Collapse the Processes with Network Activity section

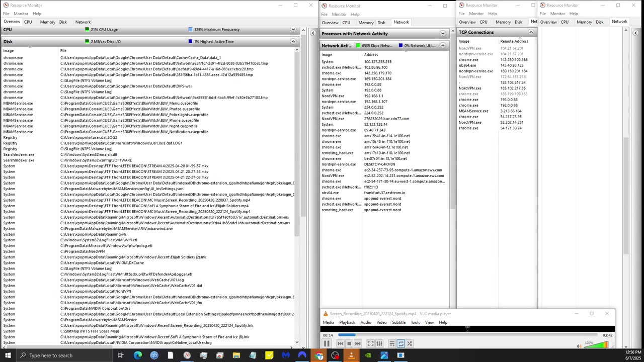[443, 34]
